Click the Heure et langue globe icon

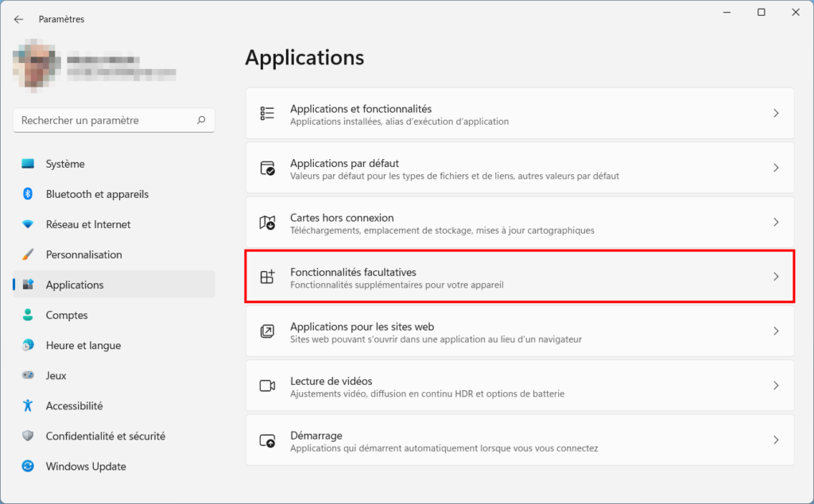point(28,345)
